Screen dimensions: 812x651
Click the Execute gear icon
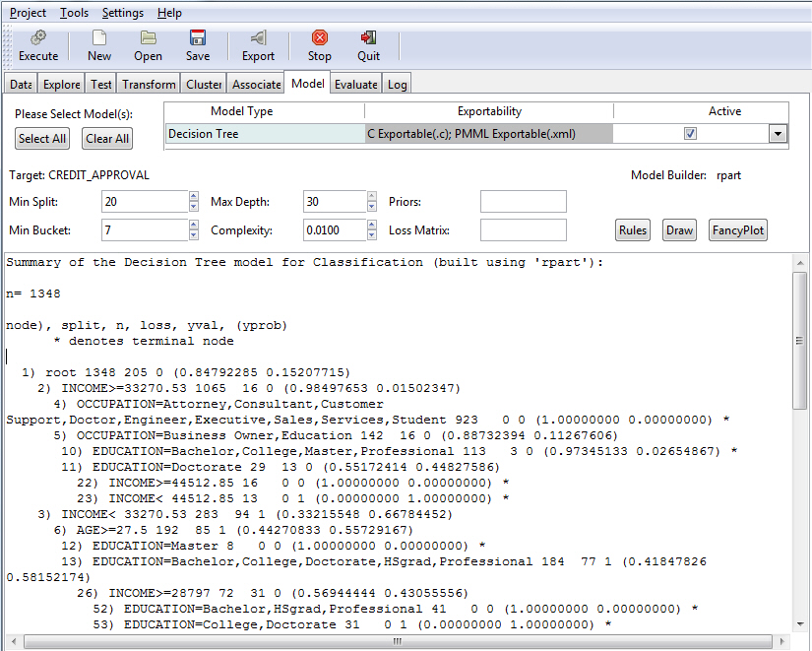38,37
